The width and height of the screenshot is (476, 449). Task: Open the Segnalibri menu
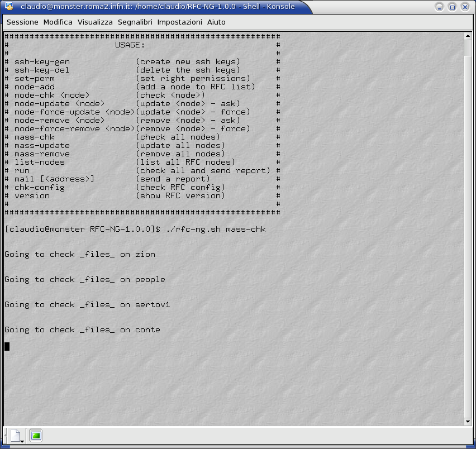[135, 22]
